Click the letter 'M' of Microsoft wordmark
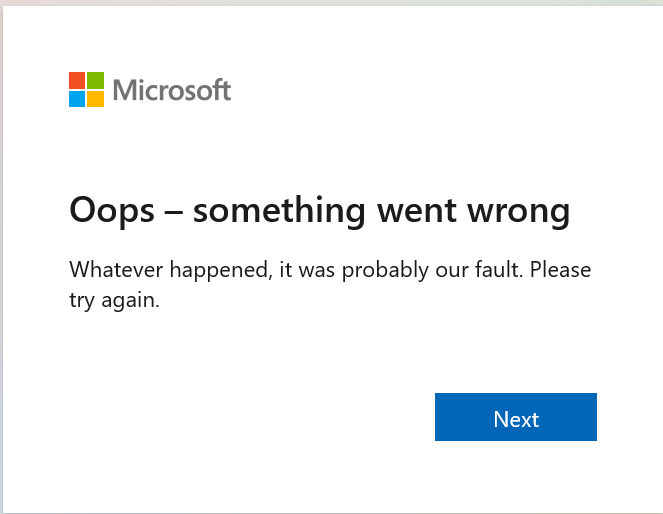This screenshot has width=663, height=514. [124, 90]
